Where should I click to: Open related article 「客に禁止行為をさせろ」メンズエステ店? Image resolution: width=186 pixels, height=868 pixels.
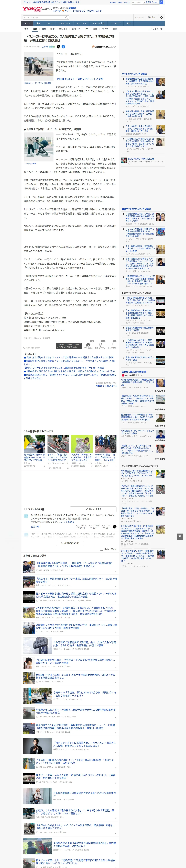[x=69, y=357]
